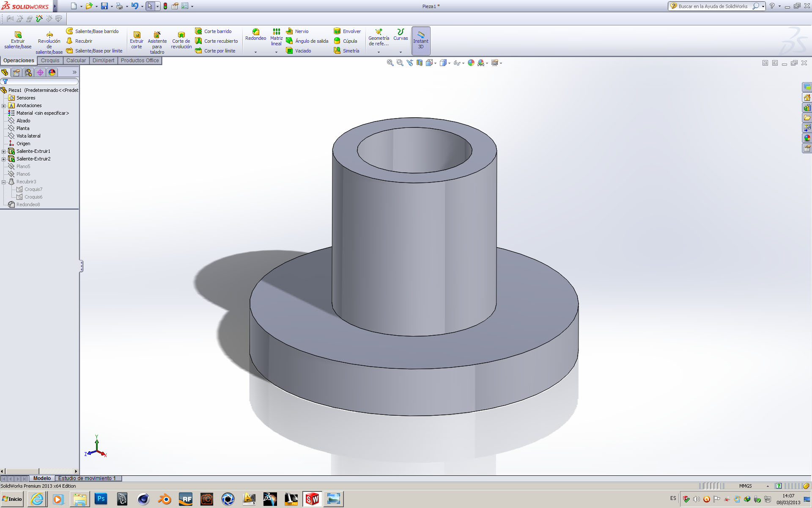Viewport: 812px width, 508px height.
Task: Switch to the Calcular tab
Action: pyautogui.click(x=76, y=61)
